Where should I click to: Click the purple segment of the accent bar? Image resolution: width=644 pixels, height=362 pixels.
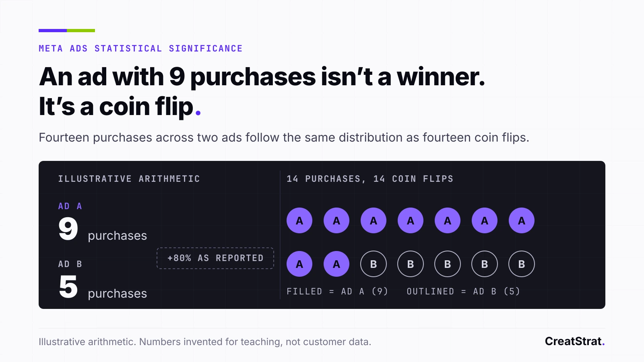coord(53,31)
